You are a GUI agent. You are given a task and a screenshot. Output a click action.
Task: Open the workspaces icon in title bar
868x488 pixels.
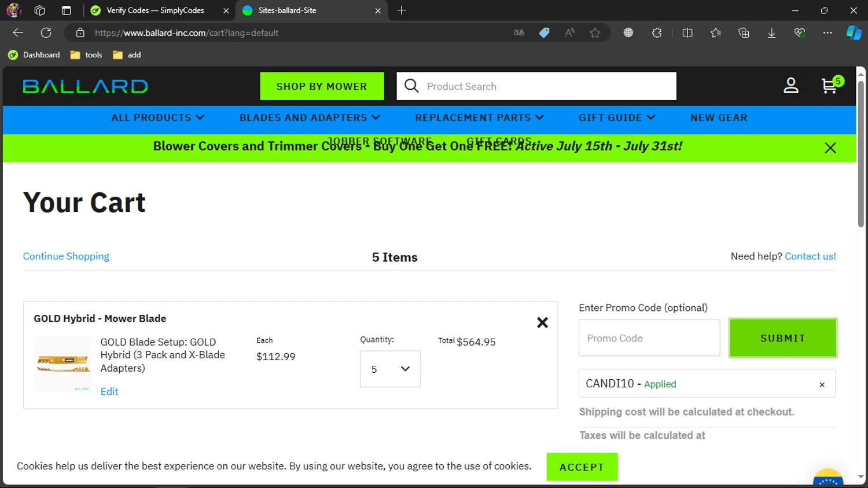(x=40, y=10)
